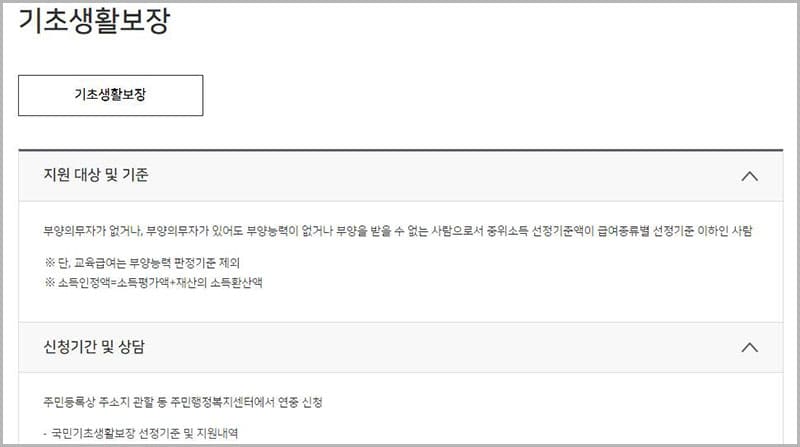Collapse the 신청기간 및 상담 chevron icon
The height and width of the screenshot is (447, 800).
749,347
